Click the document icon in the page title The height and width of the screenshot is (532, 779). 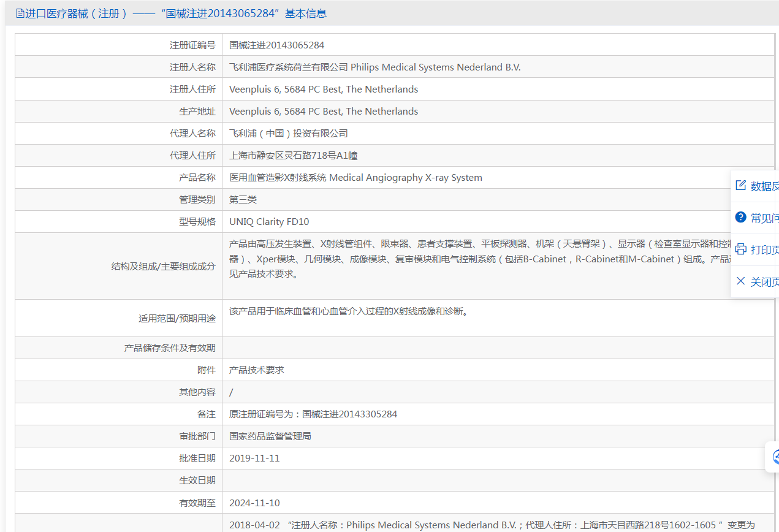(20, 13)
